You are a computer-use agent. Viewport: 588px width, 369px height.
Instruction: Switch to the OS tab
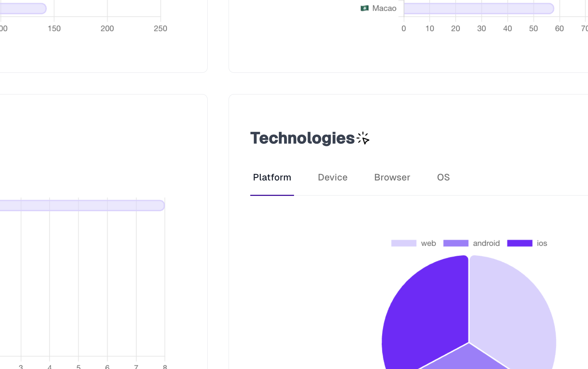[443, 178]
